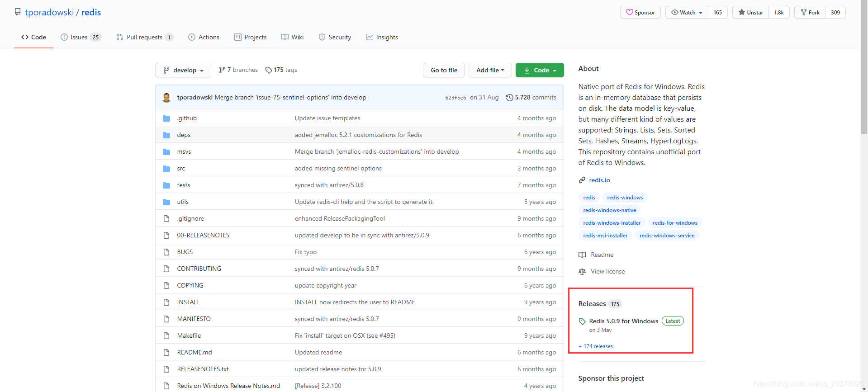Click the book icon beside Readme
The width and height of the screenshot is (868, 392).
coord(582,255)
